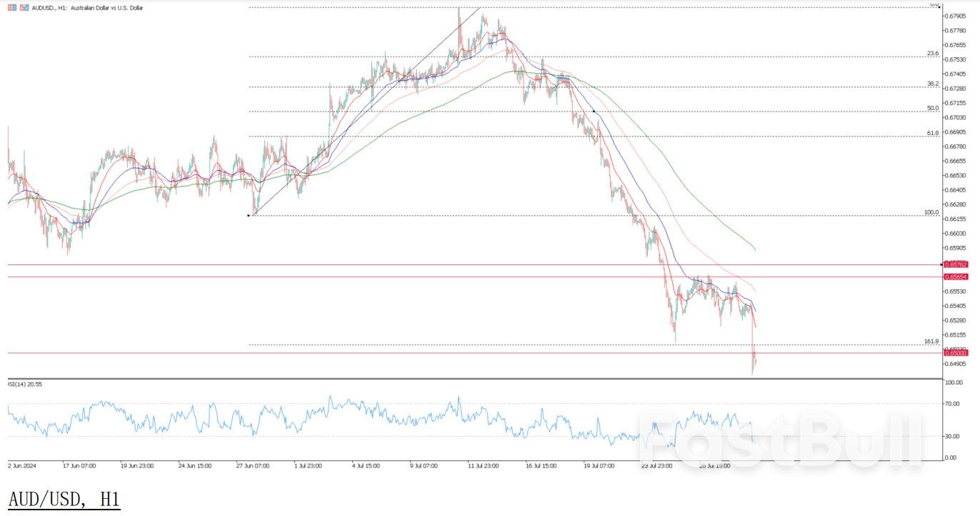Select the 0.65654 red price label
The image size is (980, 516).
click(x=955, y=277)
